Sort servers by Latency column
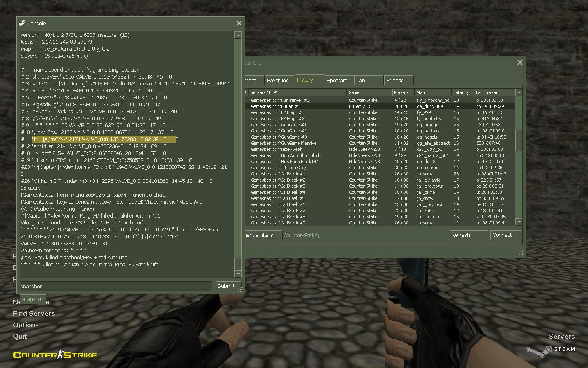The height and width of the screenshot is (368, 588). click(x=461, y=92)
